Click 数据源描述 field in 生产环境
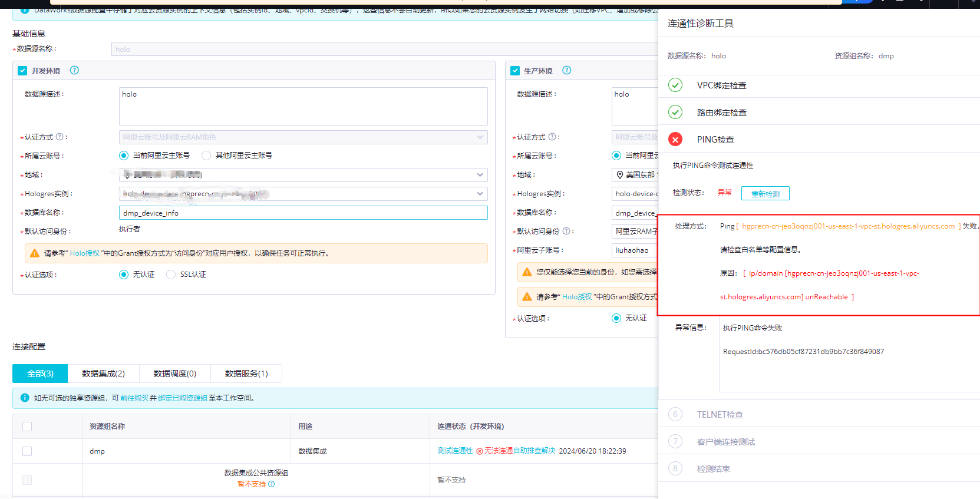 click(635, 106)
